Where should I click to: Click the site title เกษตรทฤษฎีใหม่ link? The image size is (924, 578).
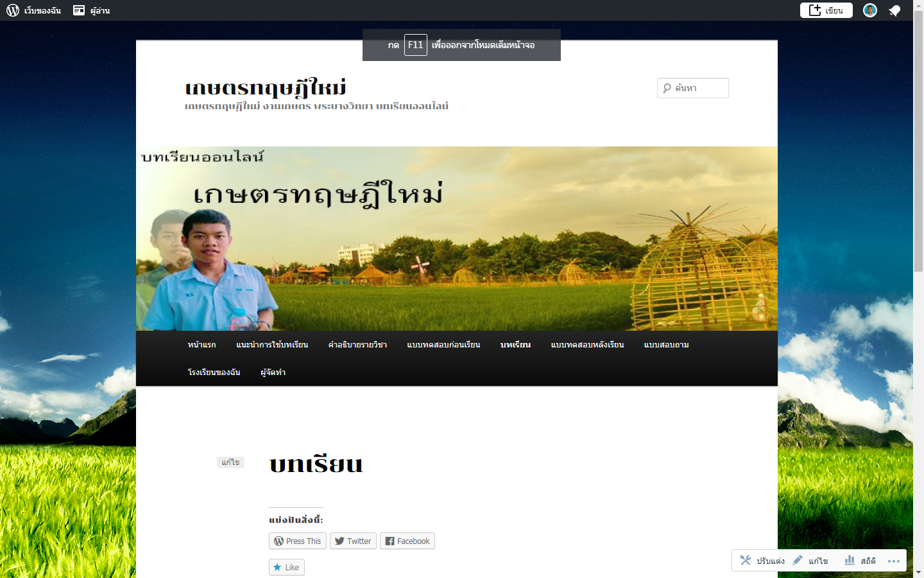tap(266, 87)
